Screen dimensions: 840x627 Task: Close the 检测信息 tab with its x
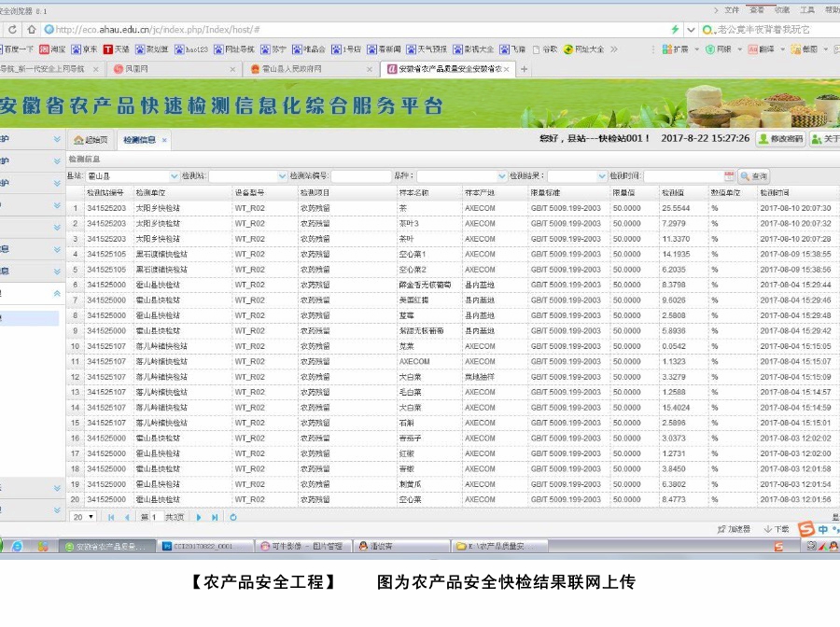click(x=165, y=140)
